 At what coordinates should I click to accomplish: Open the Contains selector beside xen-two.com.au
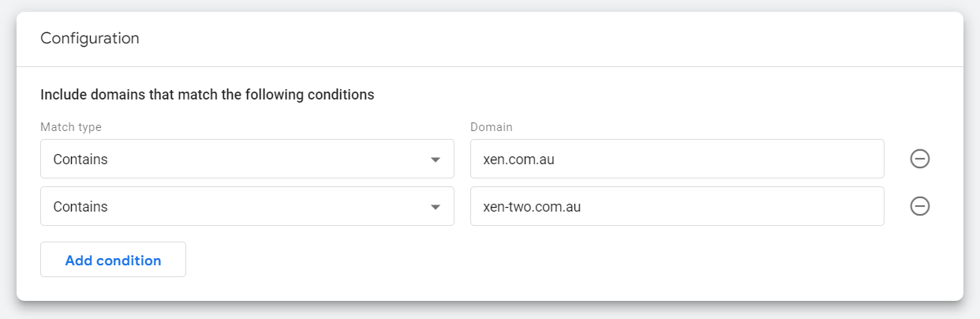click(x=247, y=206)
